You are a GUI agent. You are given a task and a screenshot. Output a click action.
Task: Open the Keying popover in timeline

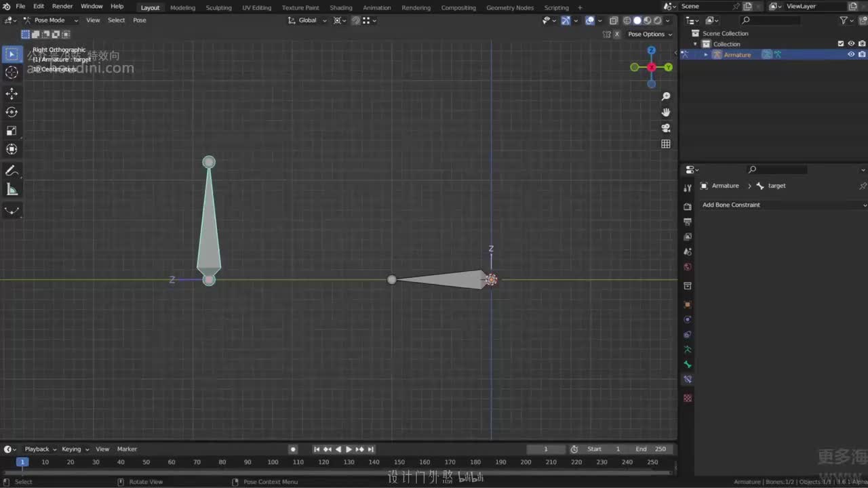tap(75, 449)
